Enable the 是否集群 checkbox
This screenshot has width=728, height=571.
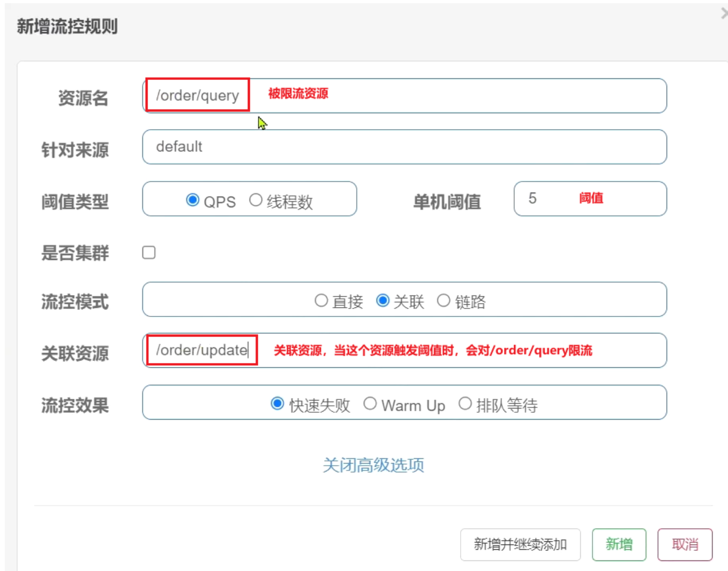pyautogui.click(x=149, y=252)
